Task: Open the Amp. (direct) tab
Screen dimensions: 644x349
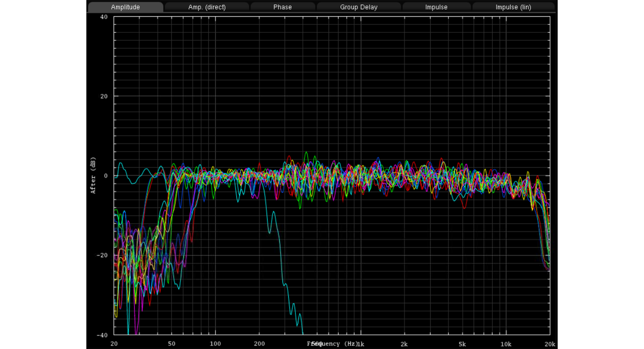Action: click(207, 7)
